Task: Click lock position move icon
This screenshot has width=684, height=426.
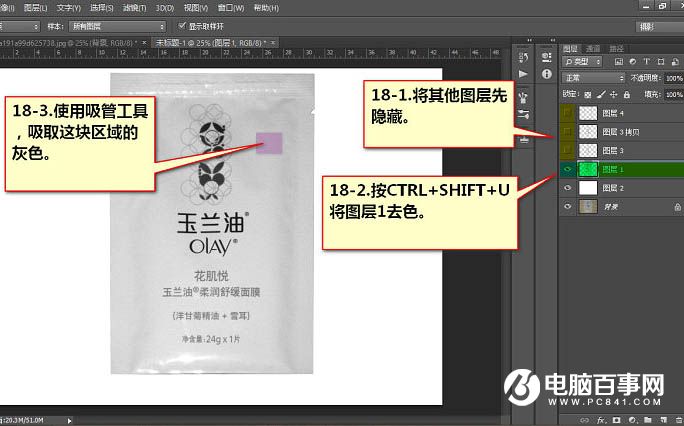Action: tap(614, 94)
